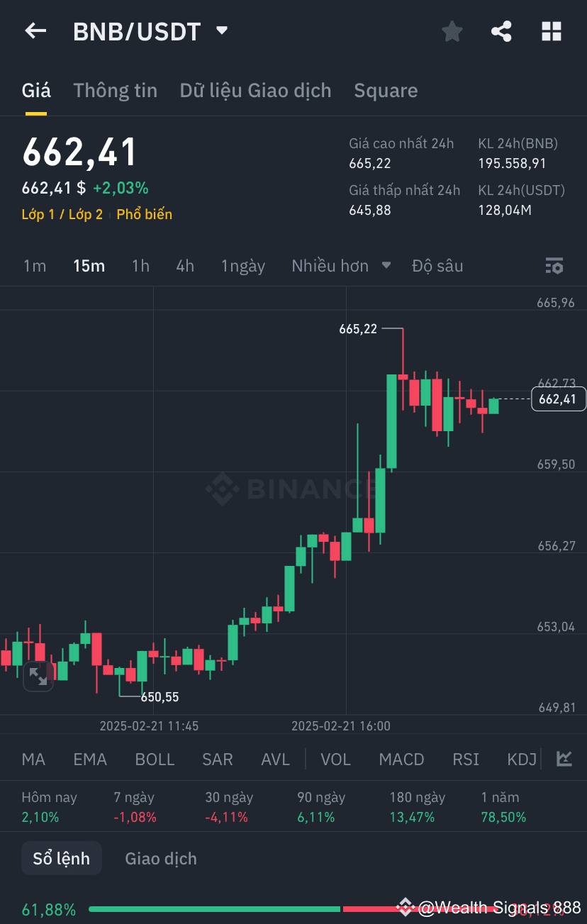The height and width of the screenshot is (924, 587).
Task: Toggle the BOLL overlay on the chart
Action: [x=155, y=758]
